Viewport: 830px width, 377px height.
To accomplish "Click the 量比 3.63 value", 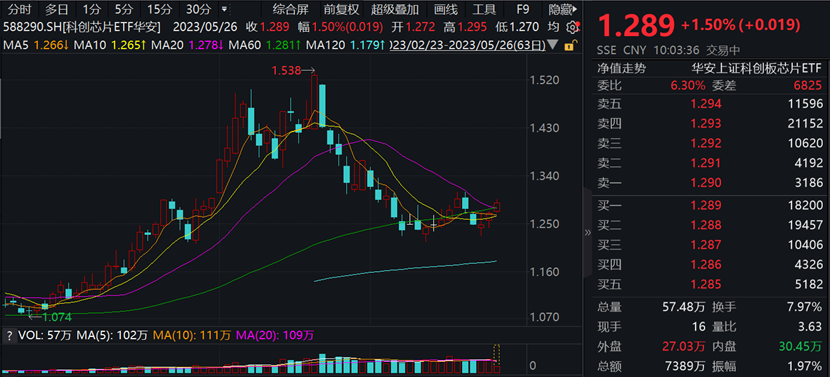I will (x=810, y=327).
